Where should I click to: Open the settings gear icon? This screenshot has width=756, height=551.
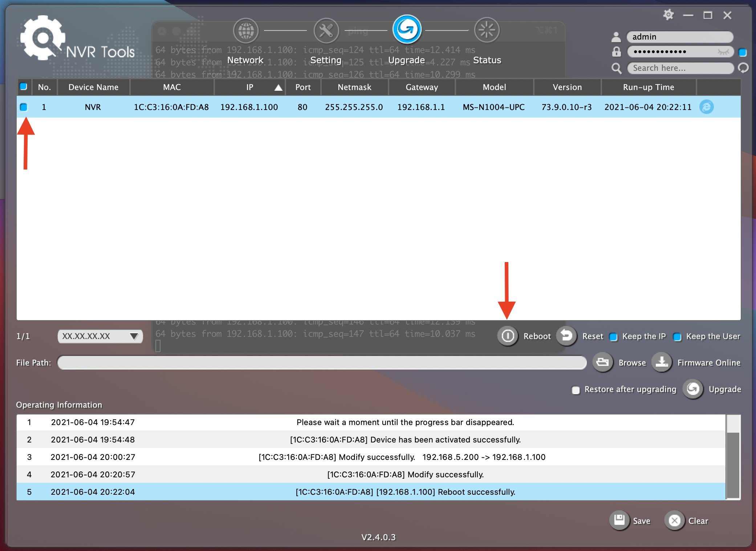668,15
